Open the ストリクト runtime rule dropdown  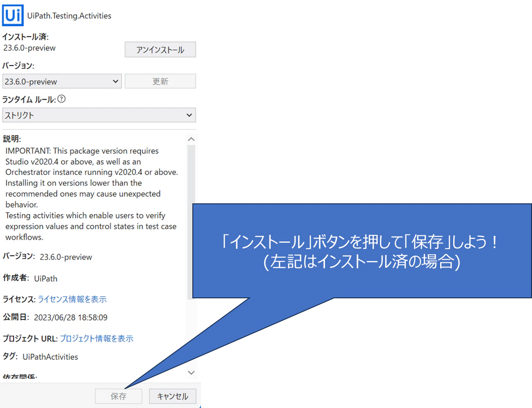point(99,115)
